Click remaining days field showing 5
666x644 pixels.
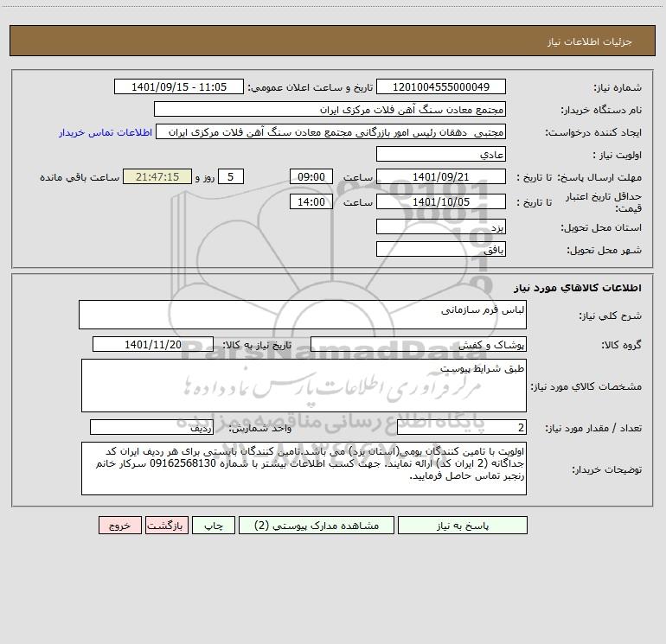coord(231,176)
